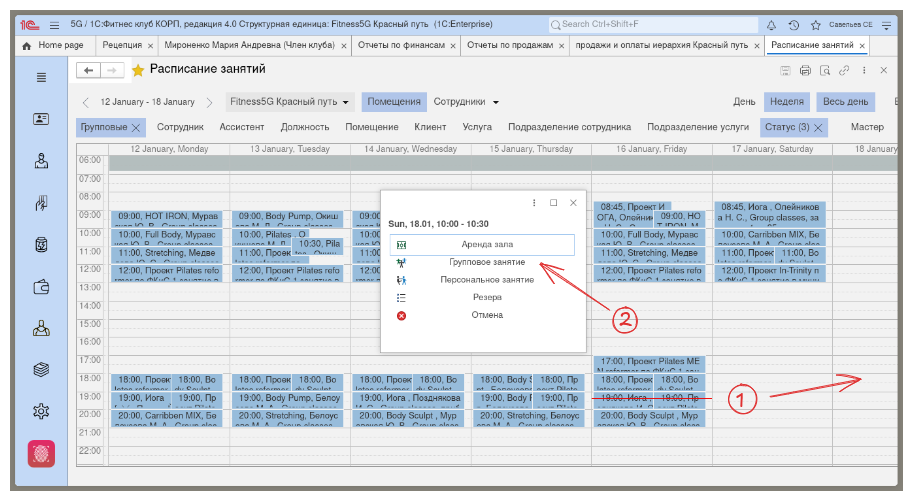This screenshot has width=912, height=501.
Task: Click the fingerprint icon in the left sidebar
Action: 41,452
